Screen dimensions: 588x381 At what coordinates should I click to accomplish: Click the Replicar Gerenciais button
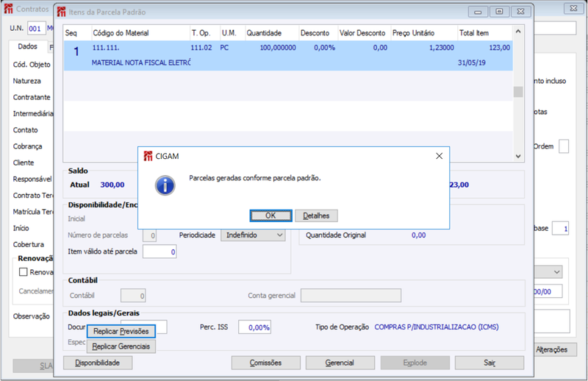[121, 346]
